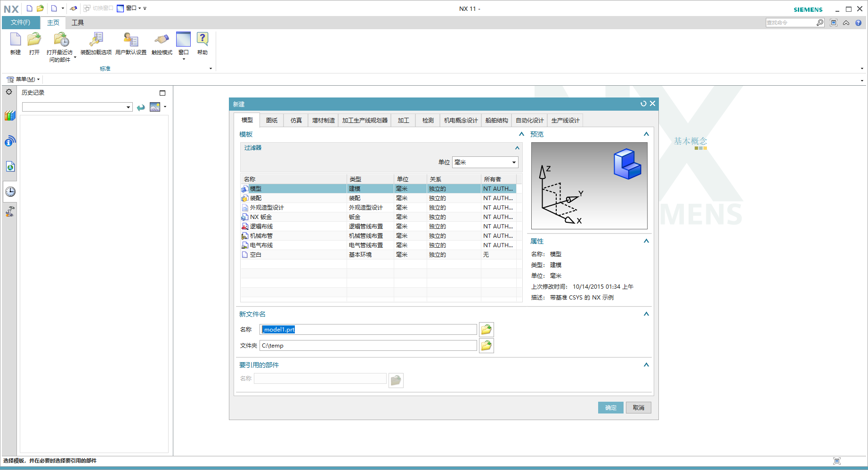Click the reset icon in the 新建 dialog title

click(x=643, y=104)
